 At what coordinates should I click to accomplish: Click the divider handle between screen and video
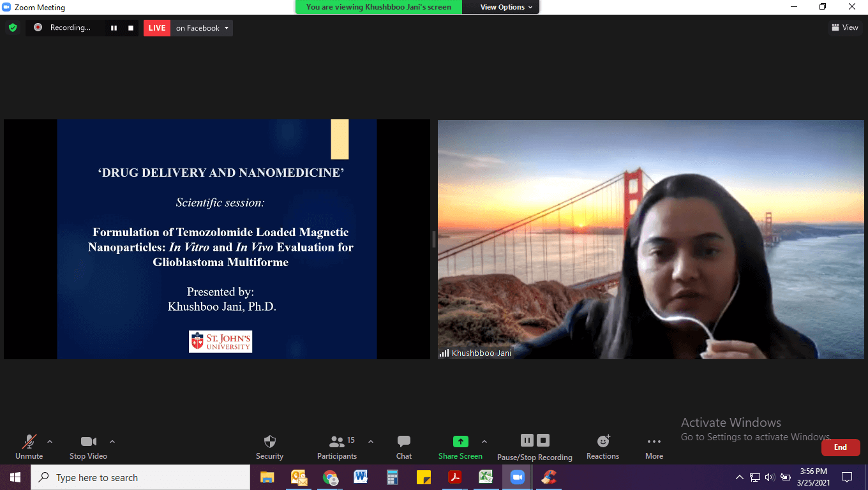[x=434, y=239]
